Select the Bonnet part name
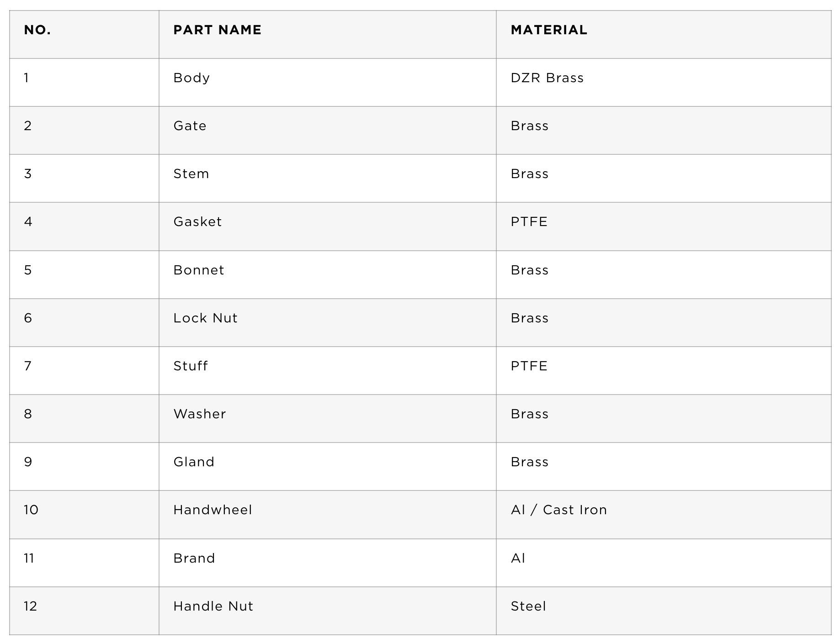The height and width of the screenshot is (643, 840). click(x=199, y=270)
